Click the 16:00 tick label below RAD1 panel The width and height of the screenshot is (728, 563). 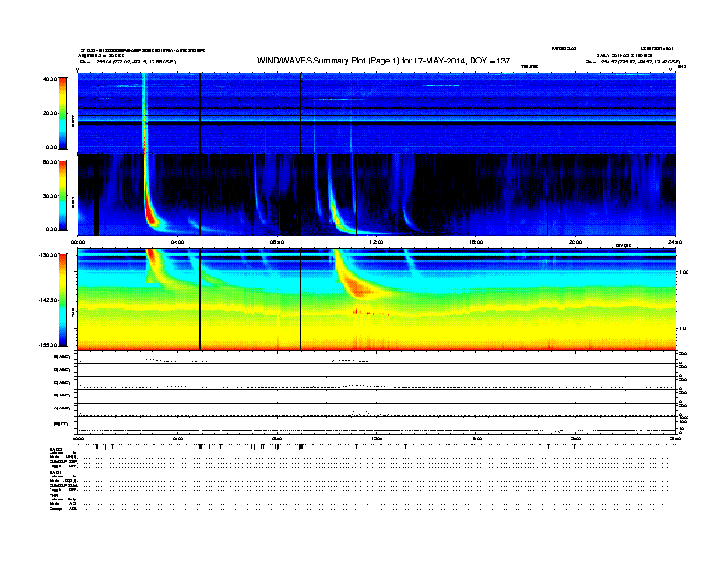click(x=476, y=242)
